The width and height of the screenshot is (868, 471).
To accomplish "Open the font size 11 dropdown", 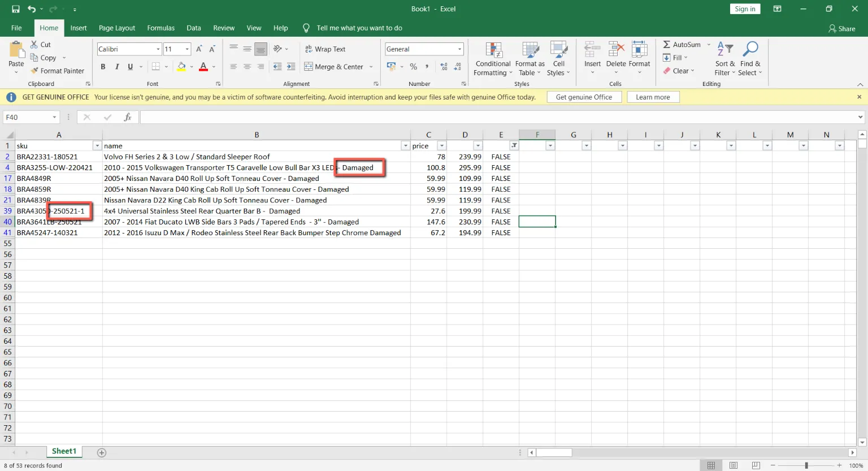I will 187,49.
